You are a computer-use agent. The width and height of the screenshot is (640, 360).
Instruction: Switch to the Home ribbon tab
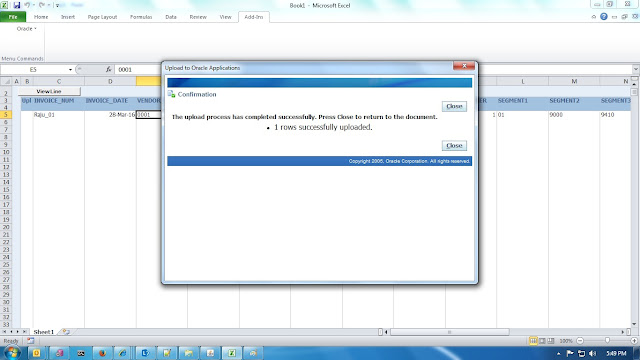41,17
